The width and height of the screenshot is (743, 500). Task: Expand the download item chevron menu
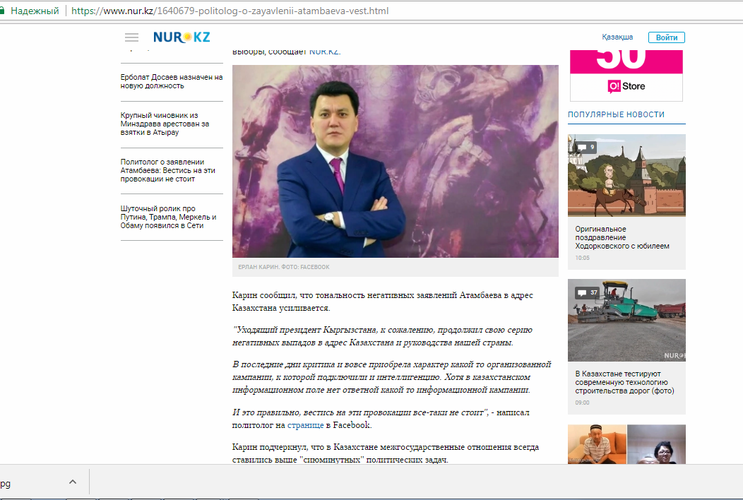(72, 482)
